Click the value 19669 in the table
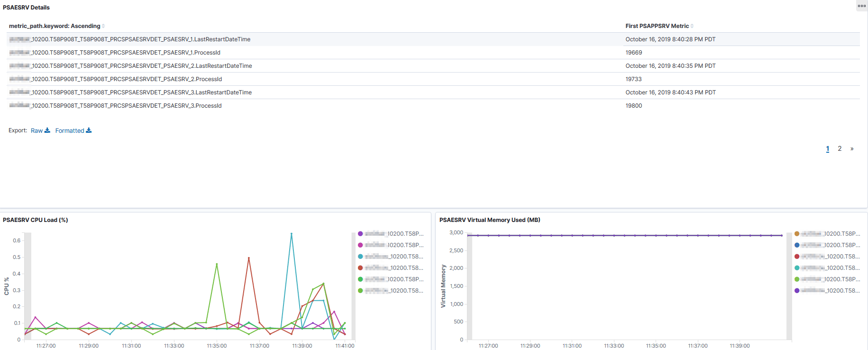 coord(634,53)
